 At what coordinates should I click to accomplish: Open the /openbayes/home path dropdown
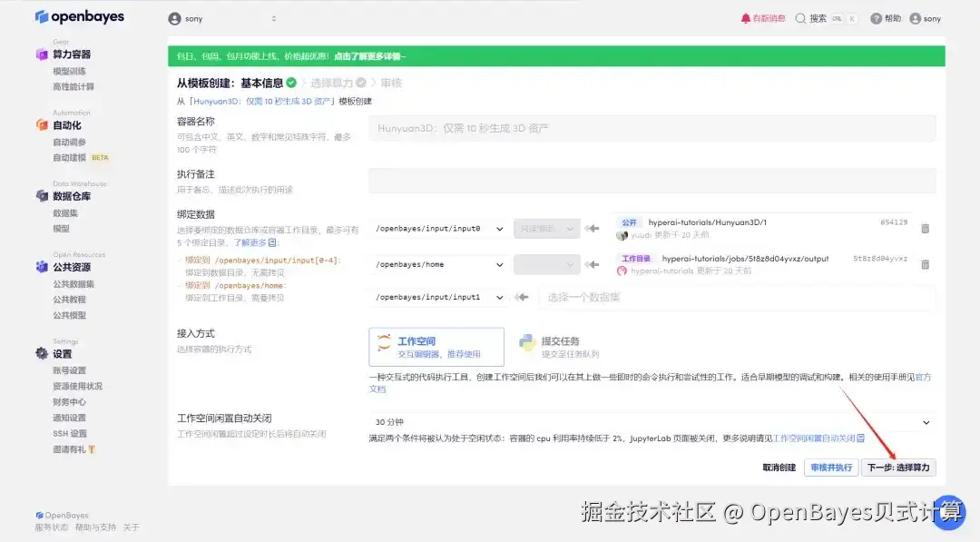[x=439, y=264]
